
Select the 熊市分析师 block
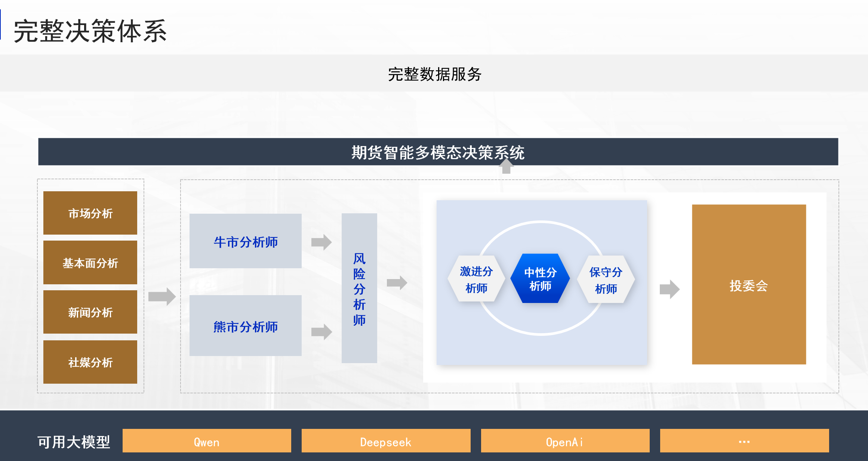click(x=245, y=325)
